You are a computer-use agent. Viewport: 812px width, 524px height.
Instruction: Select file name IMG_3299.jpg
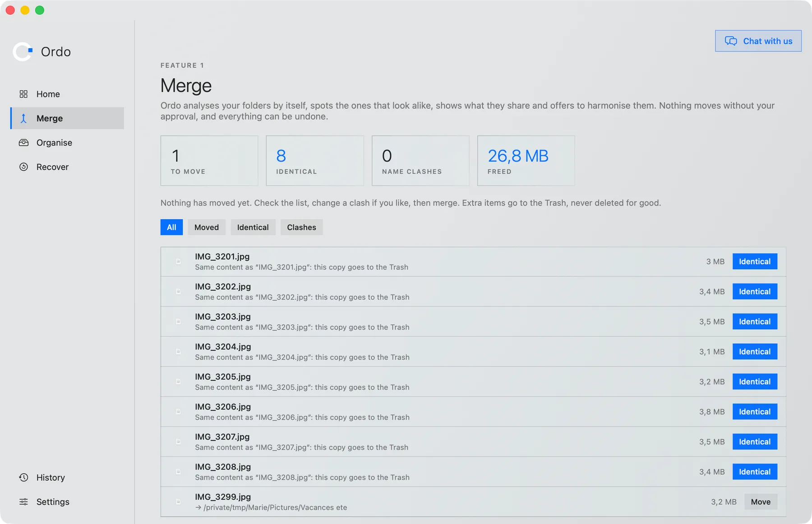pos(223,497)
